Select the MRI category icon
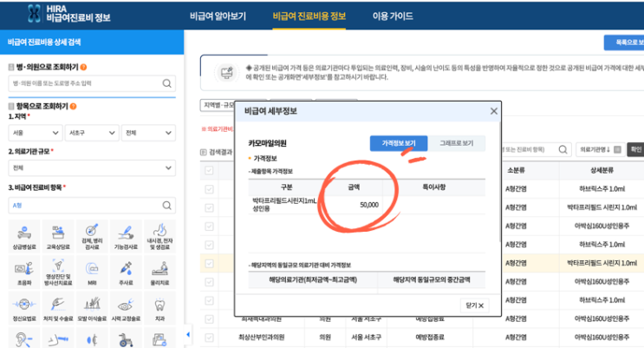The width and height of the screenshot is (644, 348). point(92,272)
